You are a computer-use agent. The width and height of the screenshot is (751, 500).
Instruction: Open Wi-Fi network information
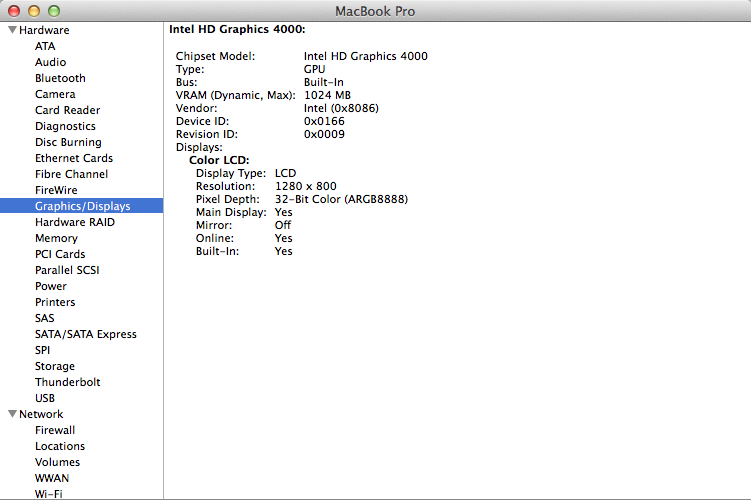[48, 494]
